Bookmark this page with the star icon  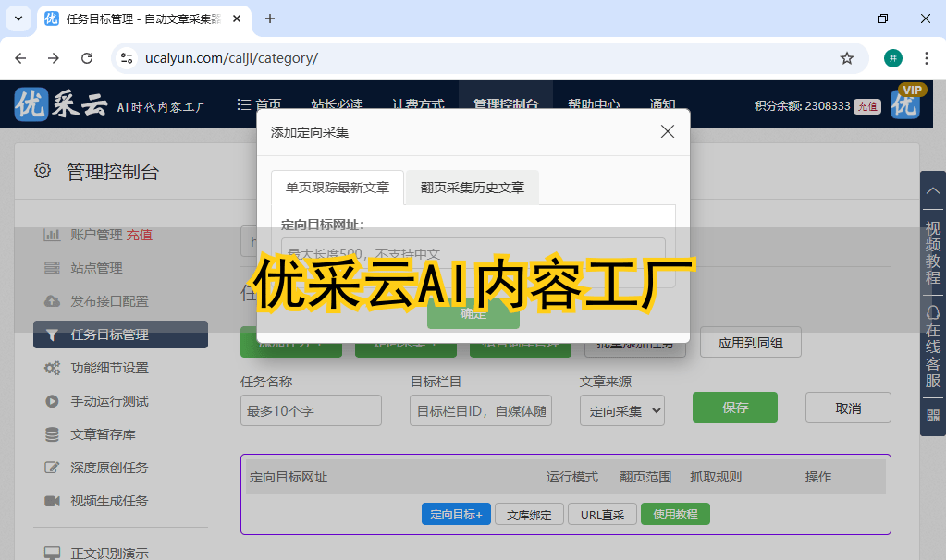click(x=846, y=58)
